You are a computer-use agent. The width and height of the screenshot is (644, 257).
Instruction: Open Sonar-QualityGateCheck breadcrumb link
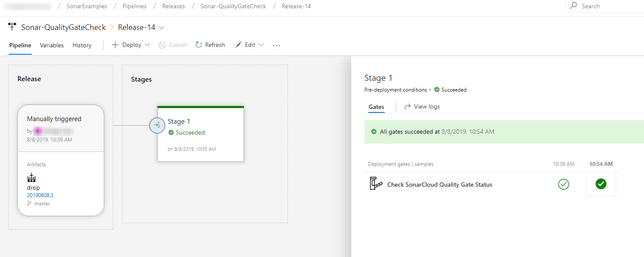(234, 6)
